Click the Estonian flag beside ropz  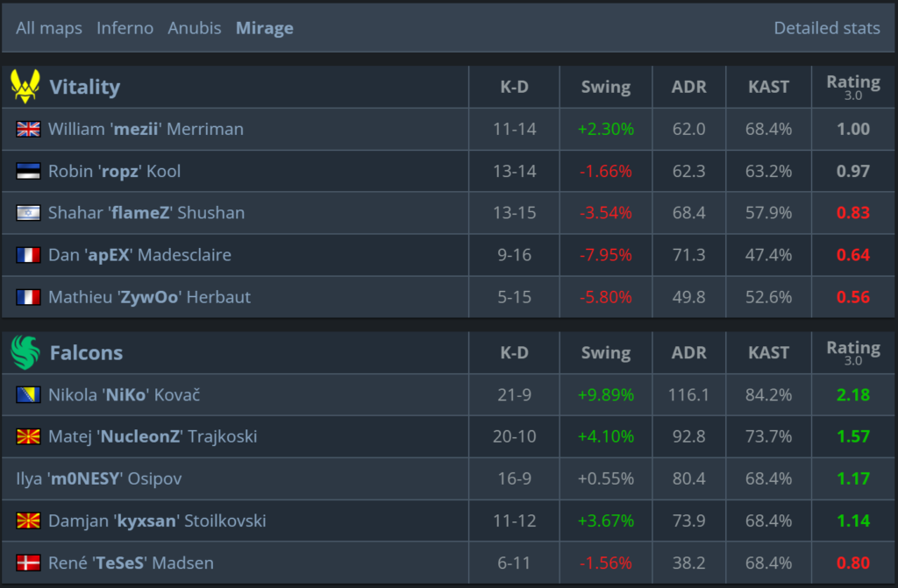(x=29, y=171)
